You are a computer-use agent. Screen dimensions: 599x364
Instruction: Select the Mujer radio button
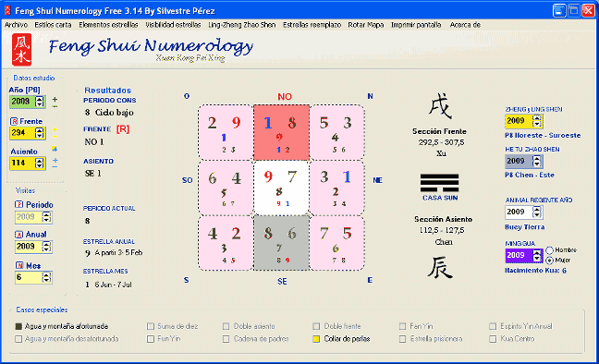550,261
